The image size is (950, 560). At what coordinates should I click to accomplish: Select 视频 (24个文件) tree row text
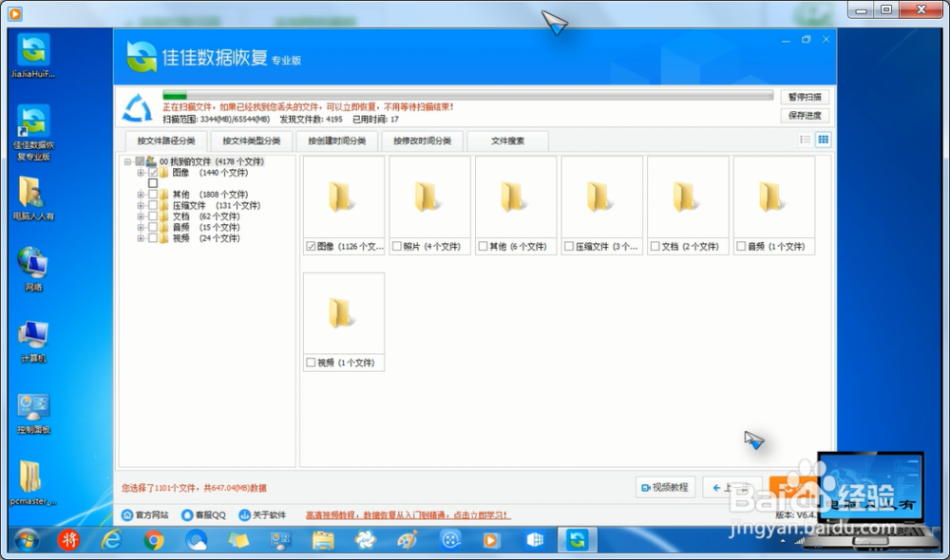tap(206, 238)
